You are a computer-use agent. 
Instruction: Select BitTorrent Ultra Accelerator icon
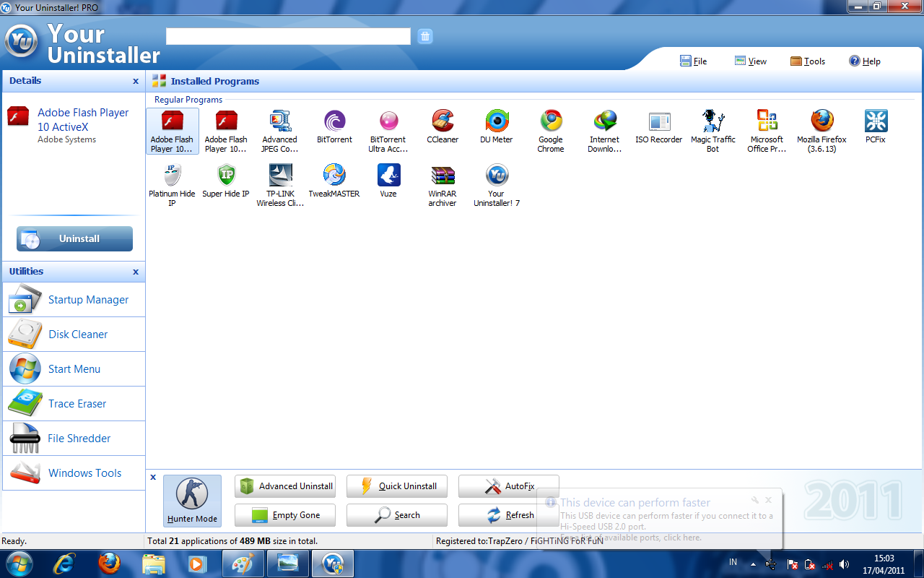point(388,131)
